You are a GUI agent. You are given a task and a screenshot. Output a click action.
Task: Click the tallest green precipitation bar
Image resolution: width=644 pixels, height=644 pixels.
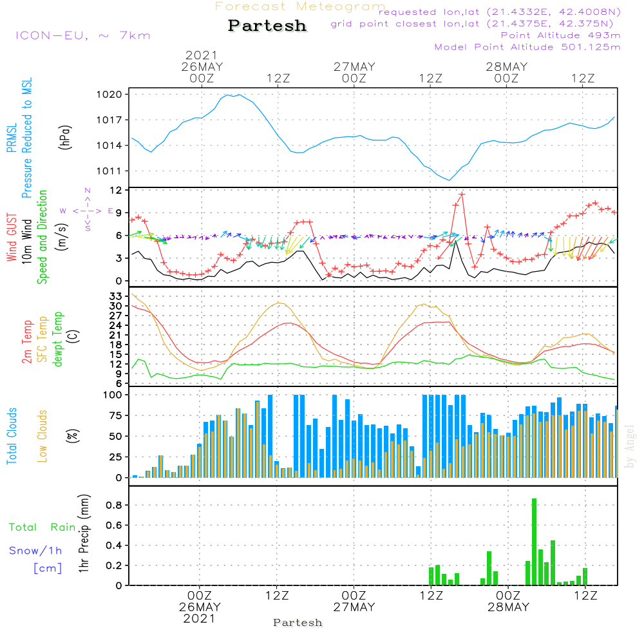(x=534, y=542)
